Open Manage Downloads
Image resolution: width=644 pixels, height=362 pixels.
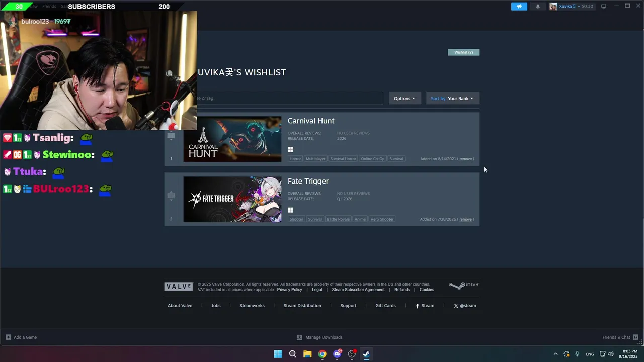[319, 337]
